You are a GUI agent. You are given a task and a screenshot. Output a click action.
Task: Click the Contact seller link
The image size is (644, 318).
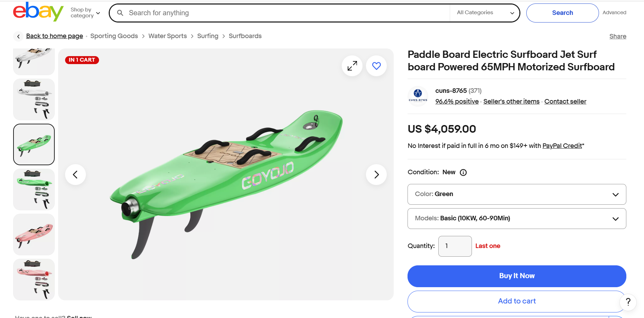click(565, 101)
